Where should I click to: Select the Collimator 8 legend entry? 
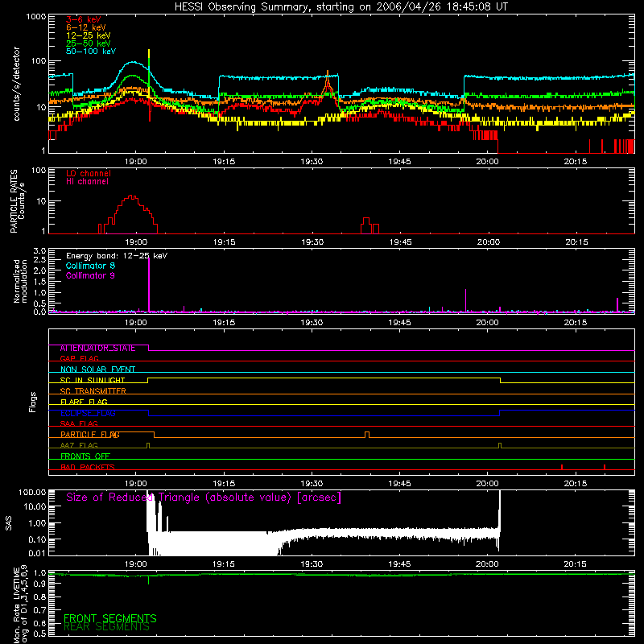point(90,266)
